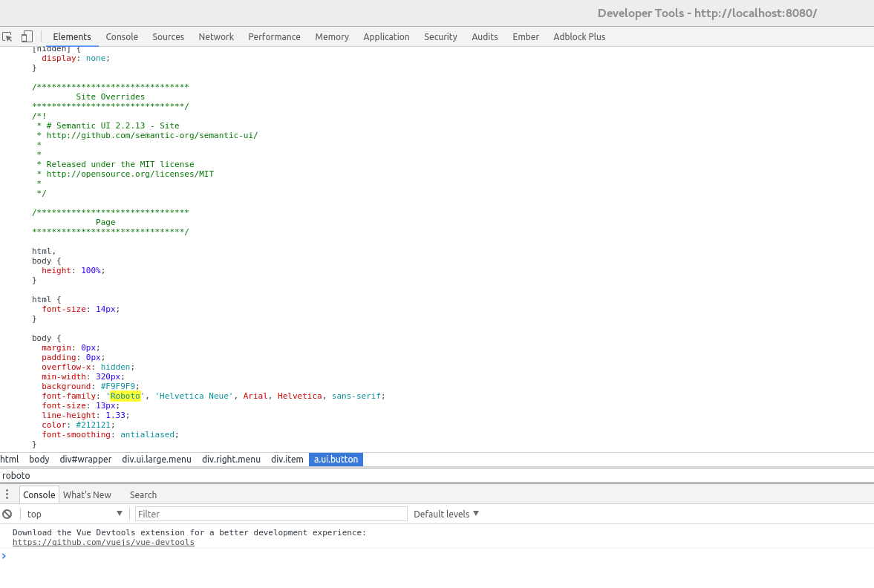
Task: Click the Site Overrides comment text
Action: [x=111, y=97]
